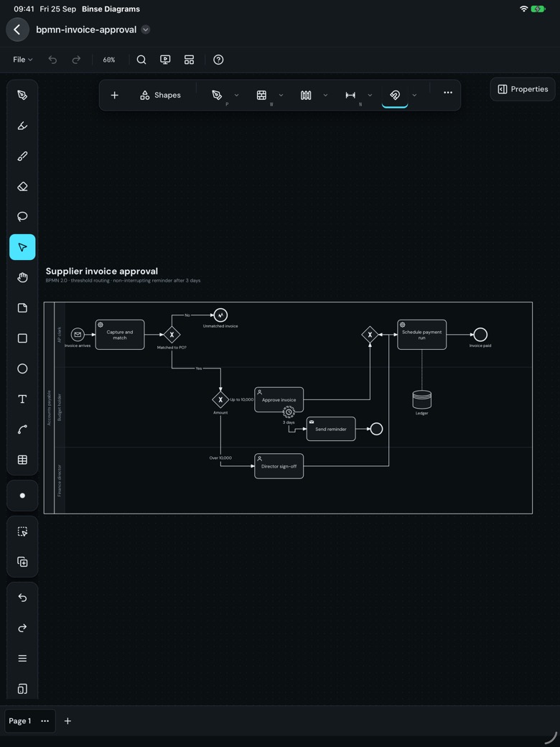Expand the column guides chevron
The width and height of the screenshot is (560, 747).
pos(325,96)
